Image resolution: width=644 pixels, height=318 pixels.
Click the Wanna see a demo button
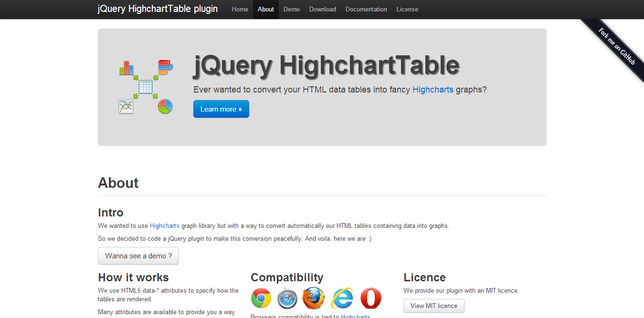click(138, 256)
